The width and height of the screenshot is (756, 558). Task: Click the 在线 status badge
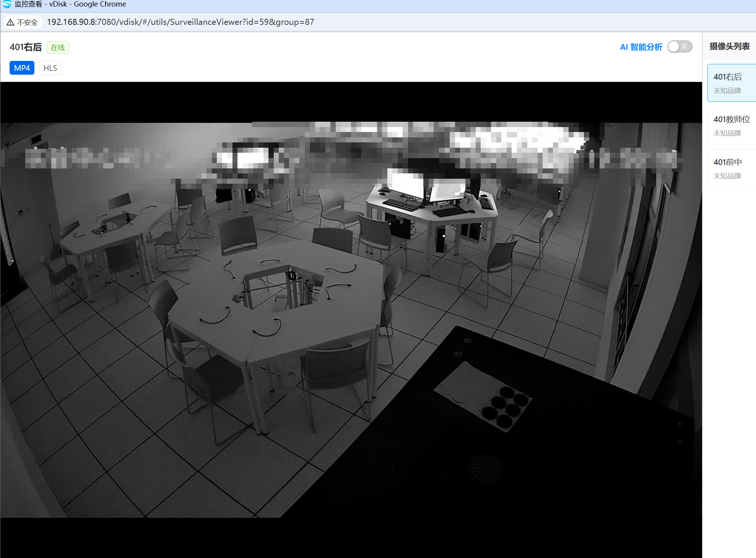pos(58,47)
